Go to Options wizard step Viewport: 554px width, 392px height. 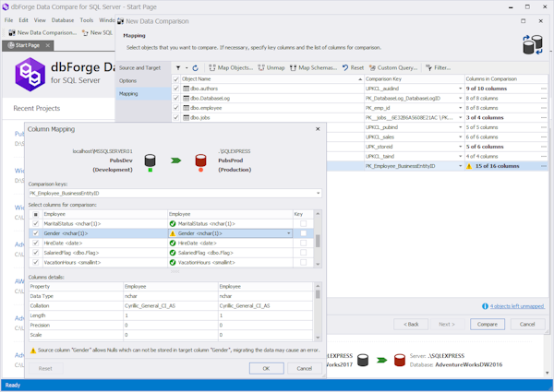pos(127,81)
